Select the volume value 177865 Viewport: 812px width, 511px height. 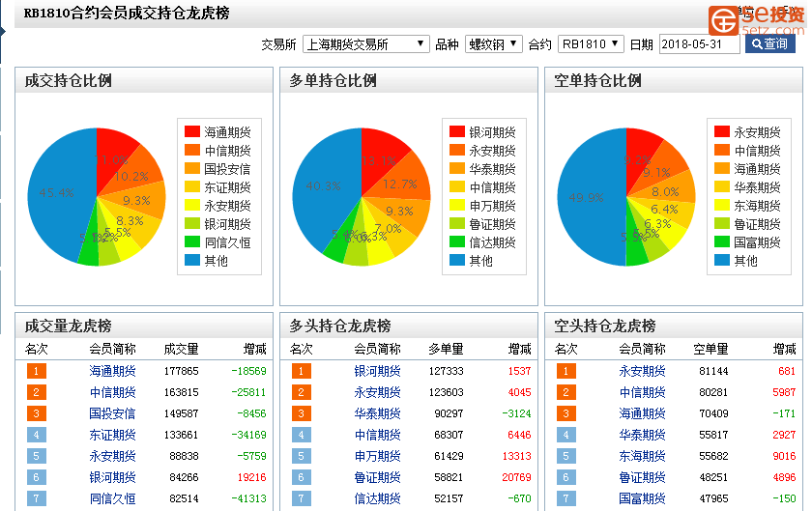coord(182,371)
